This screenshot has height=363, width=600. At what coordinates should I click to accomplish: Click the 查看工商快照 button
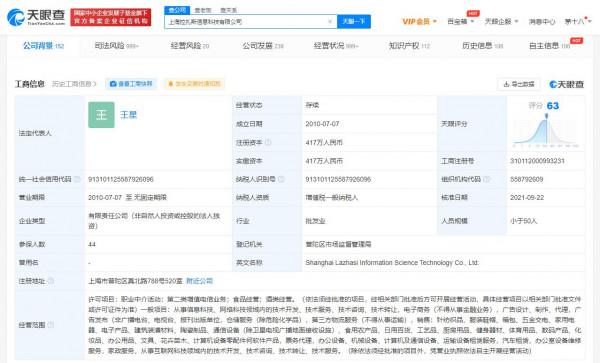pos(131,84)
